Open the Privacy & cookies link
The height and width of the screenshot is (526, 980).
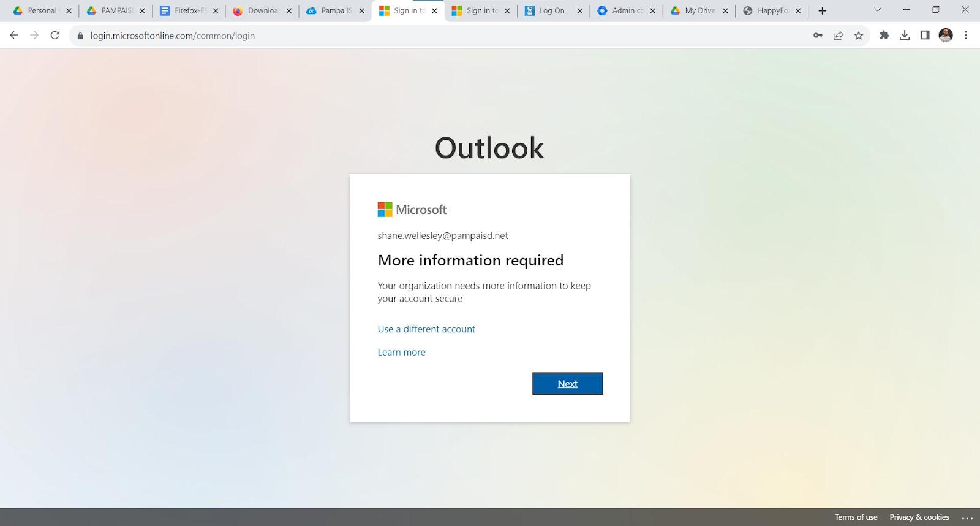pyautogui.click(x=919, y=517)
